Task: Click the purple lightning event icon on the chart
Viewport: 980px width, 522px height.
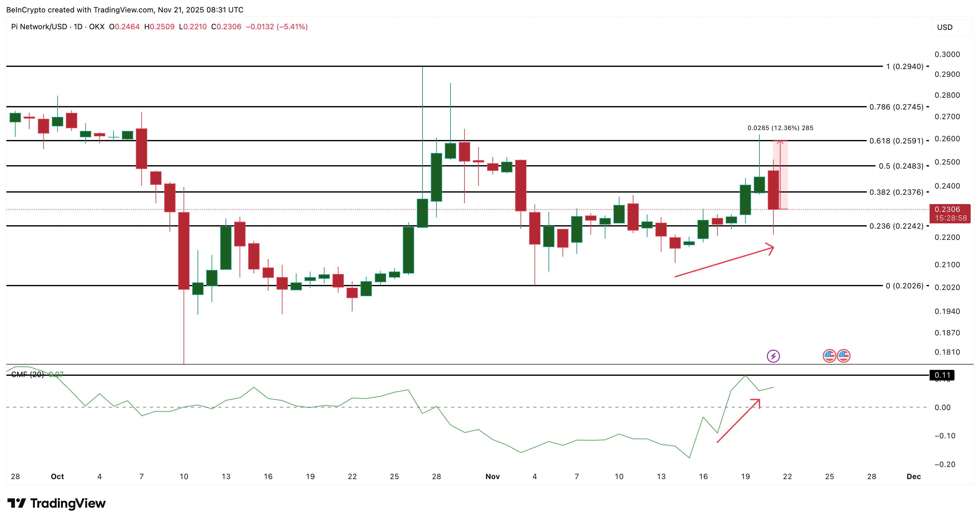Action: 773,356
